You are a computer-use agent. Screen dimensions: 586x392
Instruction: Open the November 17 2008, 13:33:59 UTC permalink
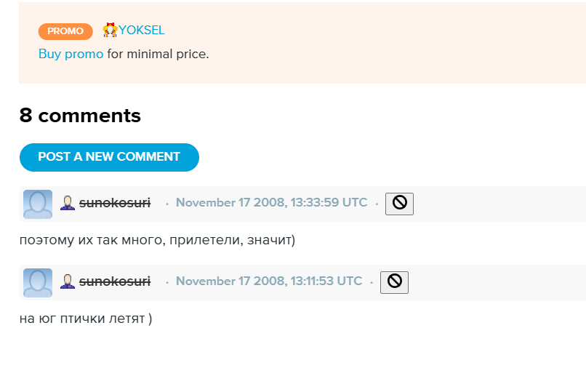coord(271,203)
